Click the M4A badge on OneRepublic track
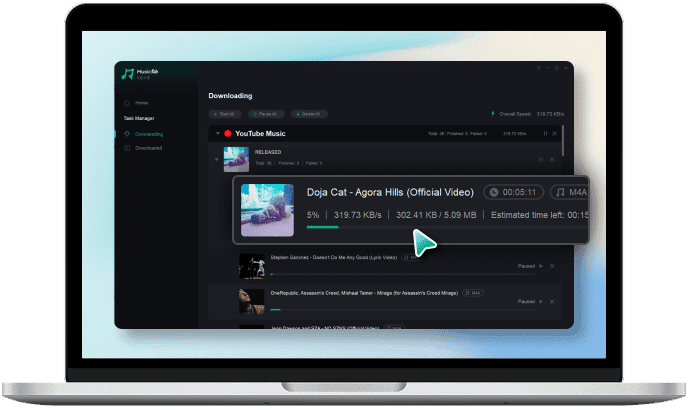Viewport: 688px width, 410px height. point(473,293)
